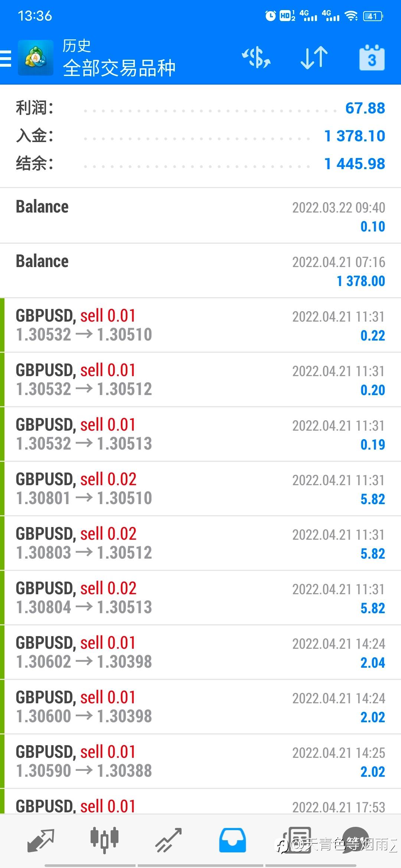This screenshot has width=401, height=868.
Task: Tap the MetaTrader 4 app logo
Action: (35, 58)
